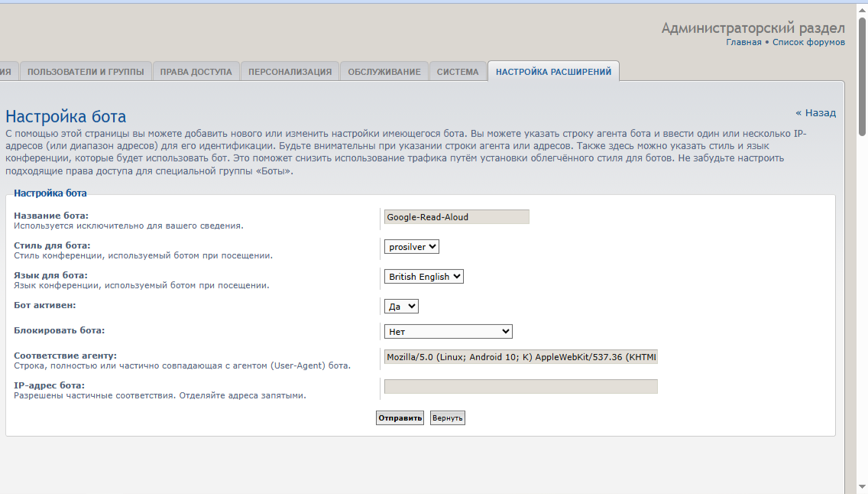Focus the User-Agent string input field

tap(520, 357)
